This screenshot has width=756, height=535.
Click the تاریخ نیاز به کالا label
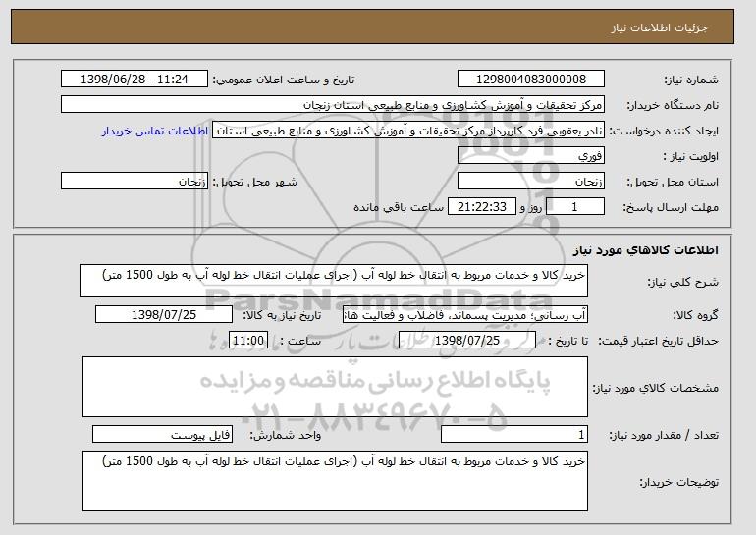(282, 315)
